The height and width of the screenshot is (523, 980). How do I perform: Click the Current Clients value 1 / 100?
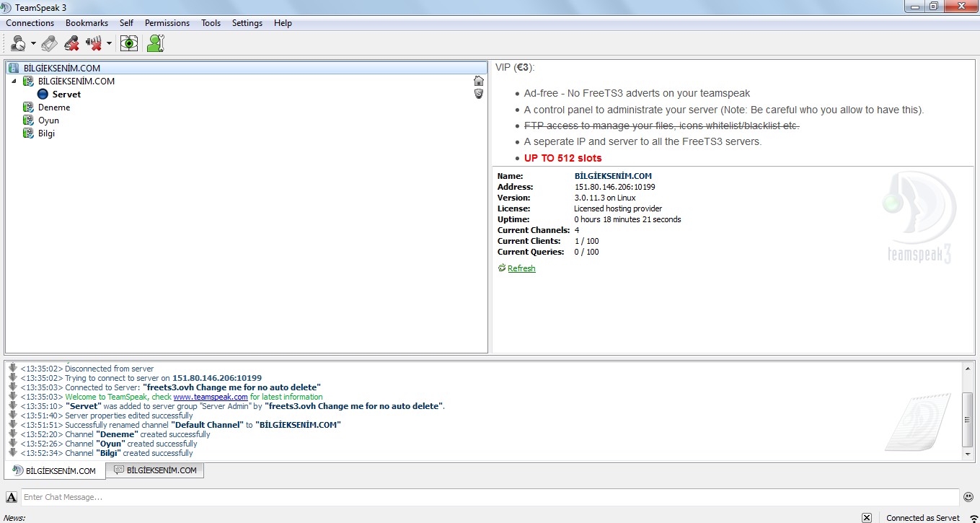pos(586,241)
